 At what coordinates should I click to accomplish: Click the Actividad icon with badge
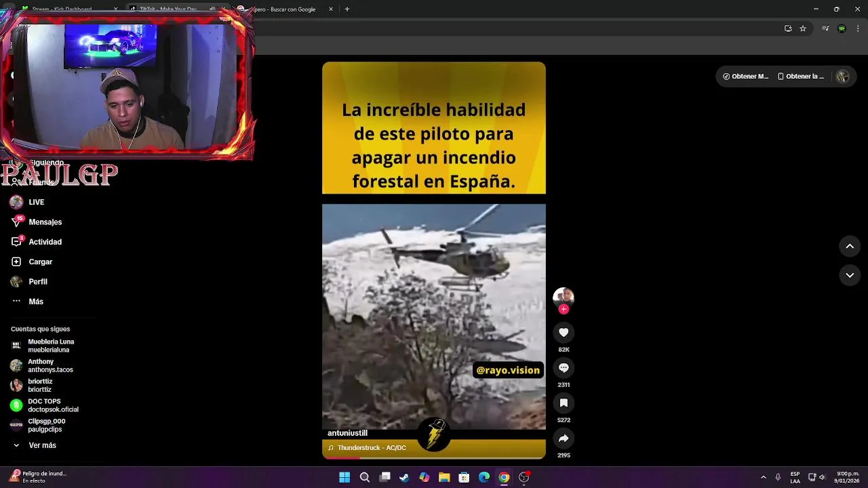click(16, 242)
